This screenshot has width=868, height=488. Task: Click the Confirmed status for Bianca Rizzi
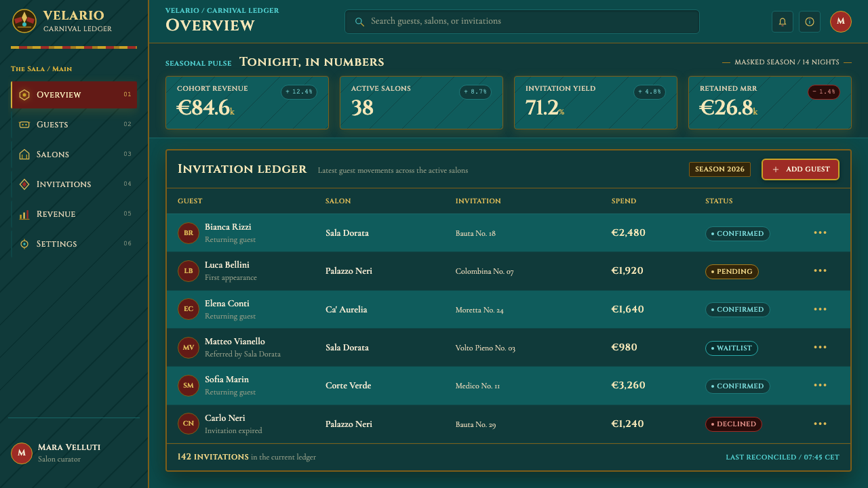coord(738,234)
